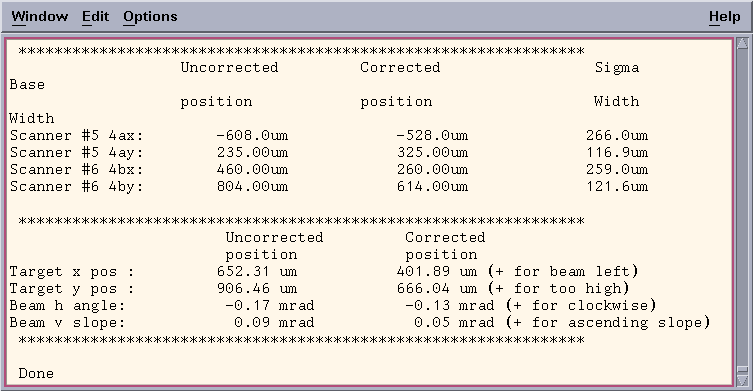Click the Target x pos label
The width and height of the screenshot is (753, 391).
72,272
